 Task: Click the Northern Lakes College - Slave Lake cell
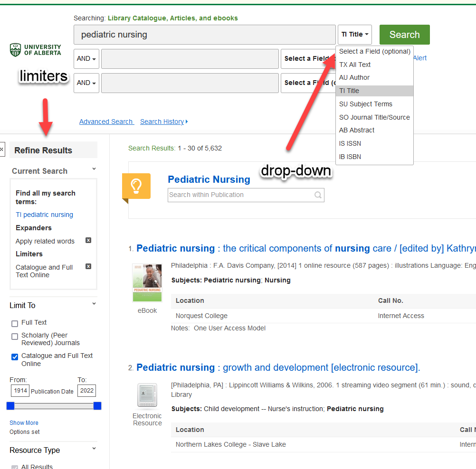(x=231, y=444)
